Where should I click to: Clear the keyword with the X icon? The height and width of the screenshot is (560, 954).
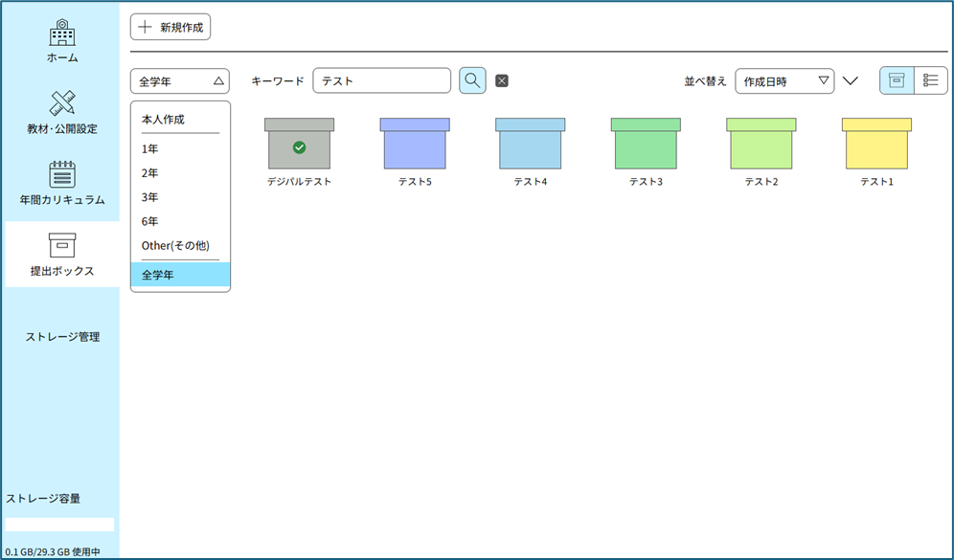point(502,81)
